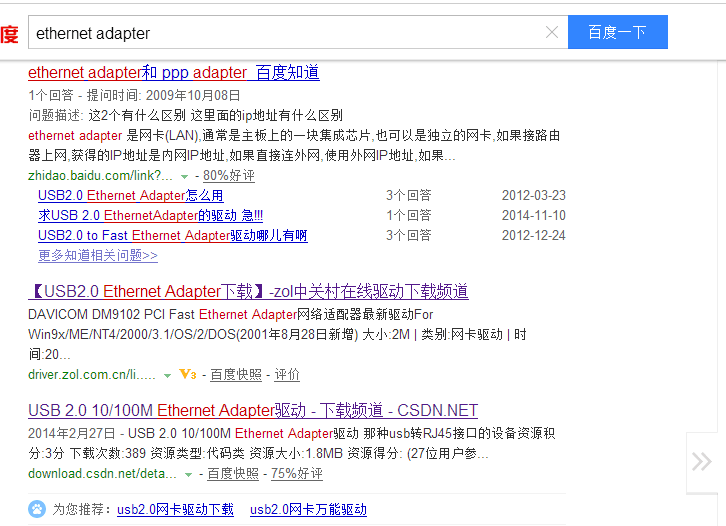This screenshot has height=526, width=726.
Task: Open 求USB 2.0 EthernetAdapter的驱动 question link
Action: (x=150, y=216)
